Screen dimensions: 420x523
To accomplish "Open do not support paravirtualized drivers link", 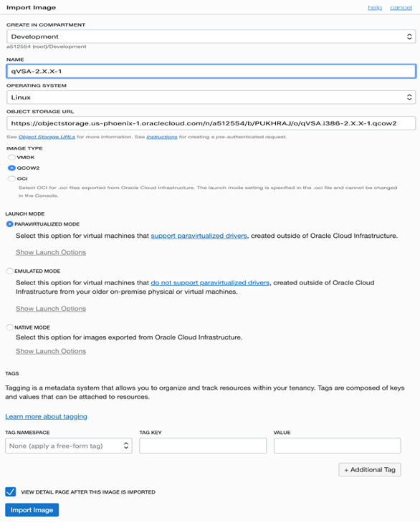I will click(210, 283).
